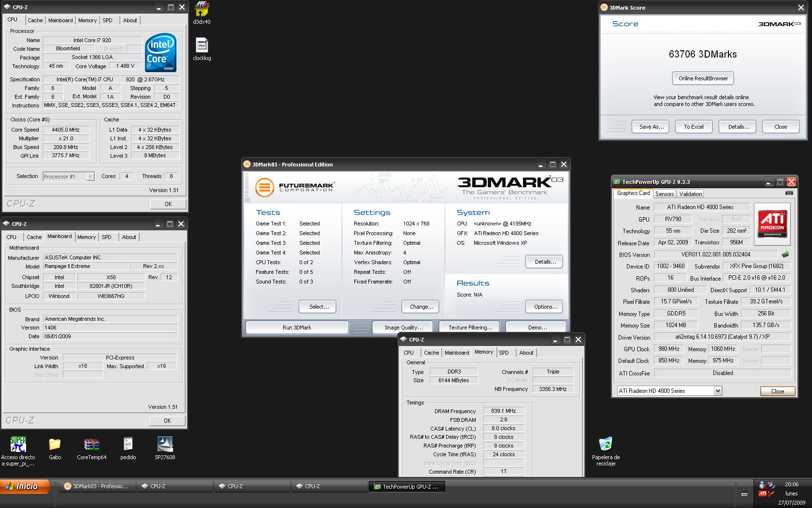Click Run 3DMark button

pyautogui.click(x=297, y=328)
